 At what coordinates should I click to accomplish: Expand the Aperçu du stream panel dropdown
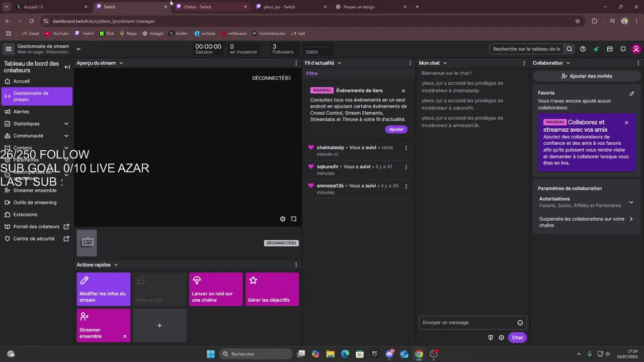[x=121, y=63]
